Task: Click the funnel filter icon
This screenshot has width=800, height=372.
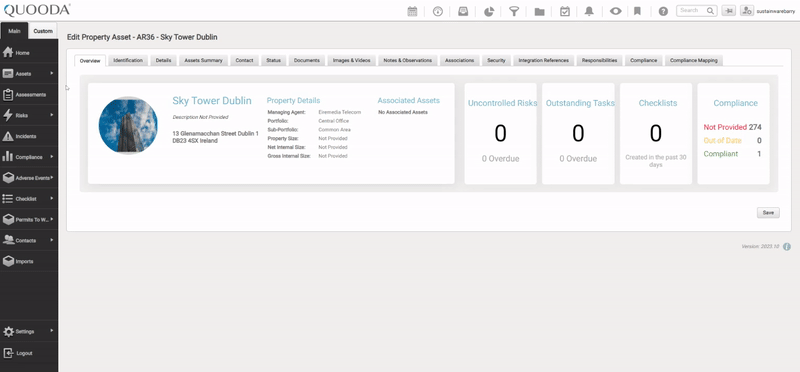Action: (x=514, y=11)
